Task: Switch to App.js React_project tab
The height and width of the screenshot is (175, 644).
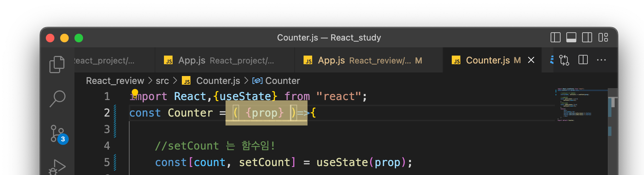Action: point(225,60)
